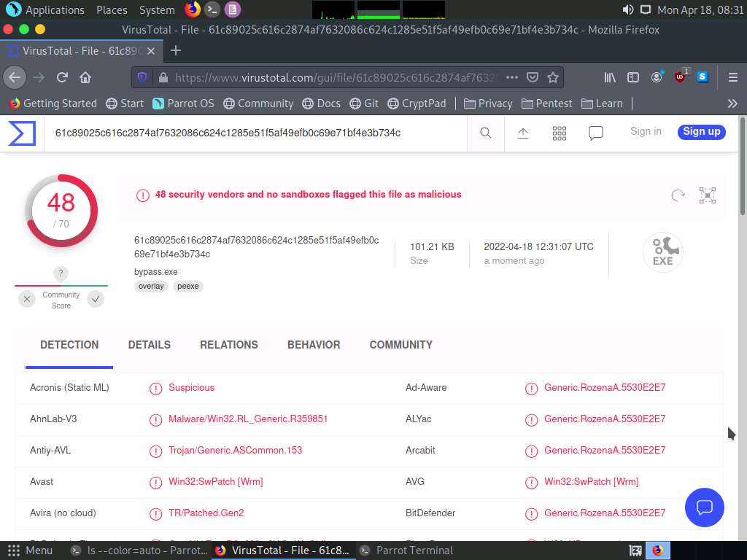Open the upload file icon
The height and width of the screenshot is (560, 747).
coord(523,133)
